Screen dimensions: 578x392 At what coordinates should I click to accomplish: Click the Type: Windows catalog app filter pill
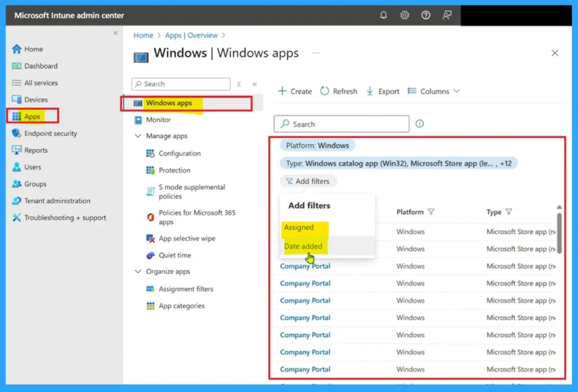tap(399, 163)
